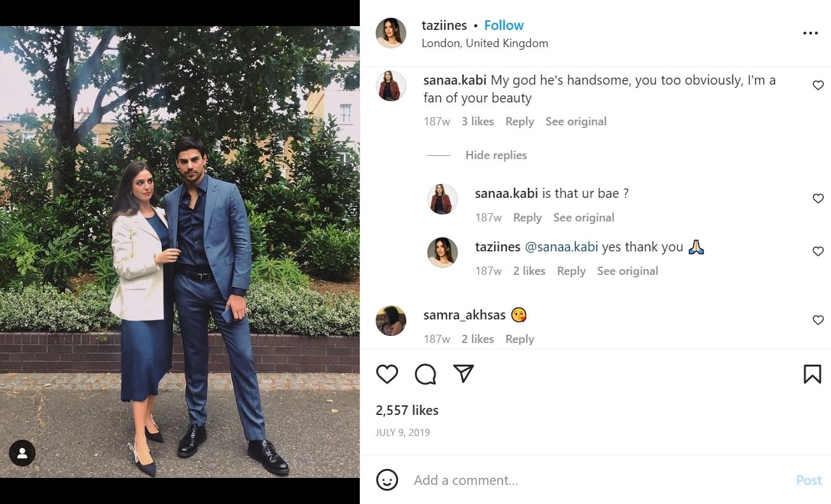831x504 pixels.
Task: Share the post via the paper plane icon
Action: 463,374
